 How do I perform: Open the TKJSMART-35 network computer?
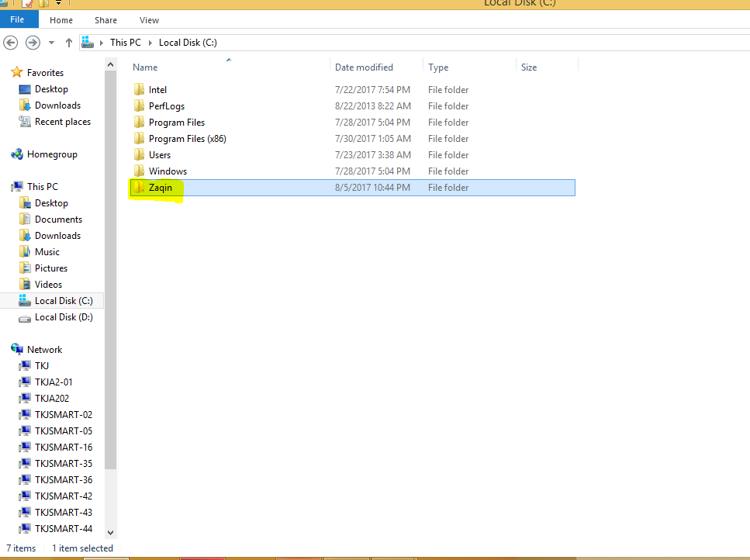coord(63,463)
